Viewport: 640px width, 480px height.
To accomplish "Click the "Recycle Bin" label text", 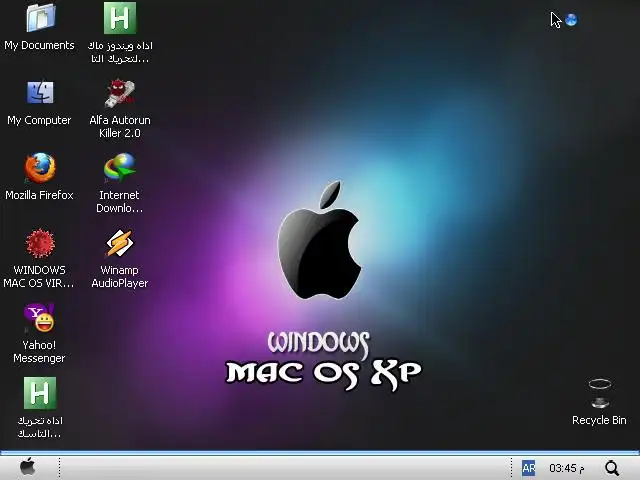I will [x=599, y=420].
